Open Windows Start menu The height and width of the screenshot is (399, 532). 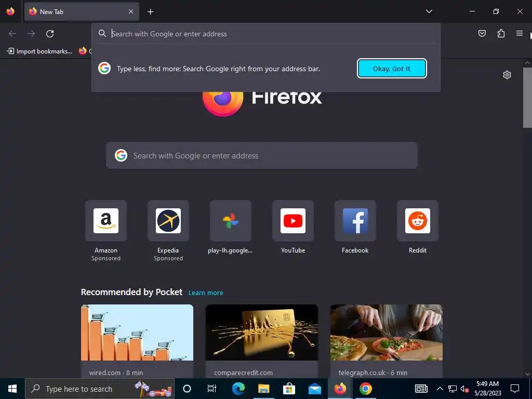(12, 389)
